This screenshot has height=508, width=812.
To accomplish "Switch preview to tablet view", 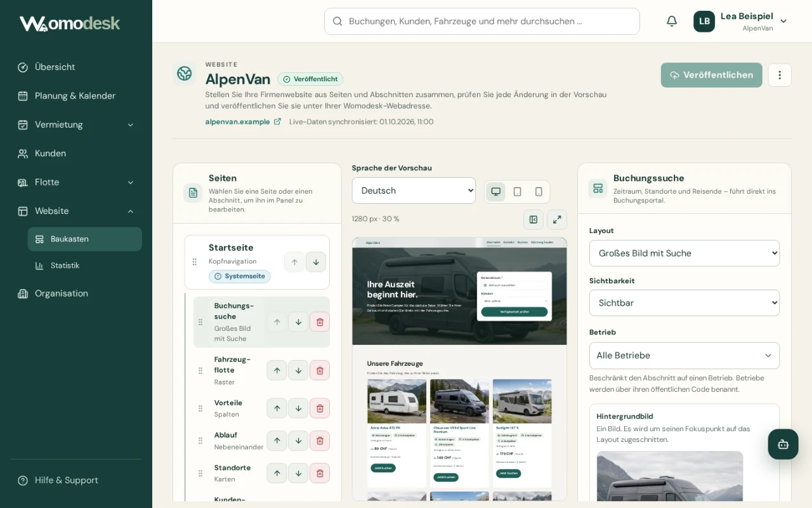I will [518, 192].
